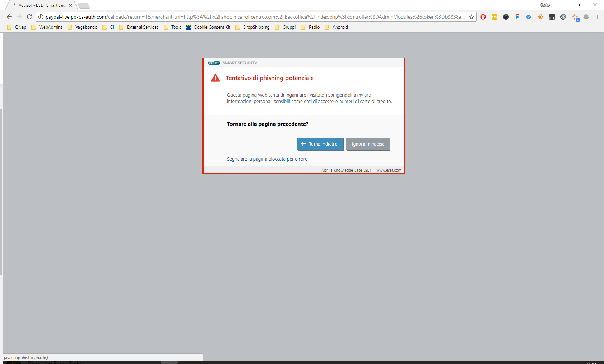Open the Cookie Consent Kit bookmark
Viewport: 604px width, 364px height.
coord(208,27)
